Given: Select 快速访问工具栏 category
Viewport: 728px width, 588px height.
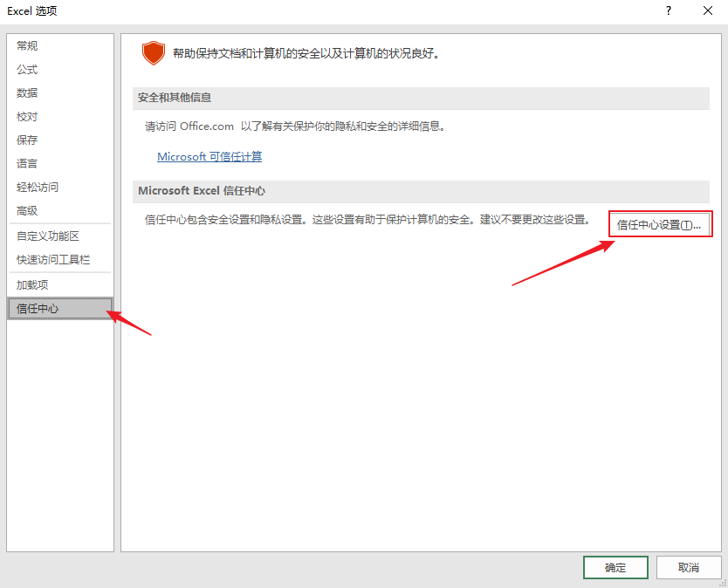Looking at the screenshot, I should [x=60, y=259].
